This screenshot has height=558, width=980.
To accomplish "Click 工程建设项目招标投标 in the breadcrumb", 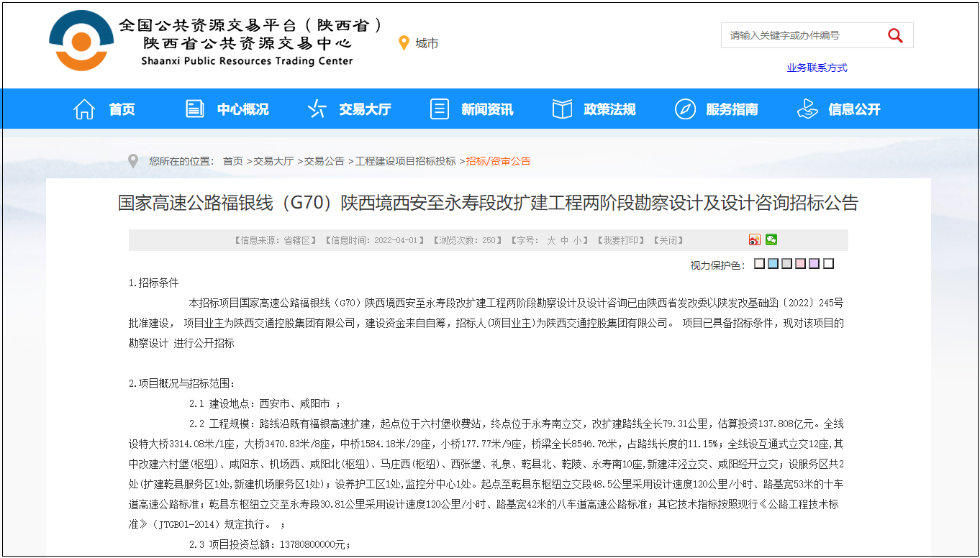I will pyautogui.click(x=405, y=161).
